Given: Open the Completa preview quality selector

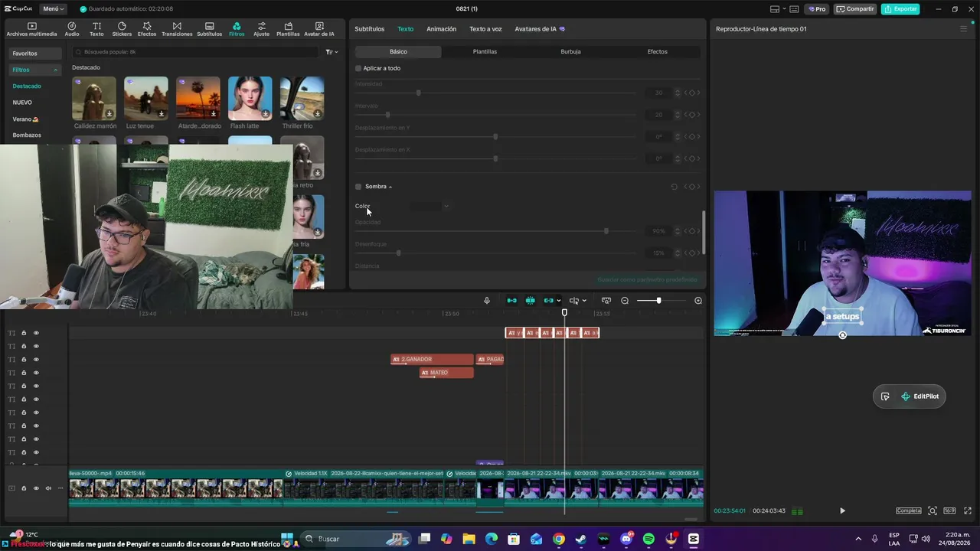Looking at the screenshot, I should point(909,511).
